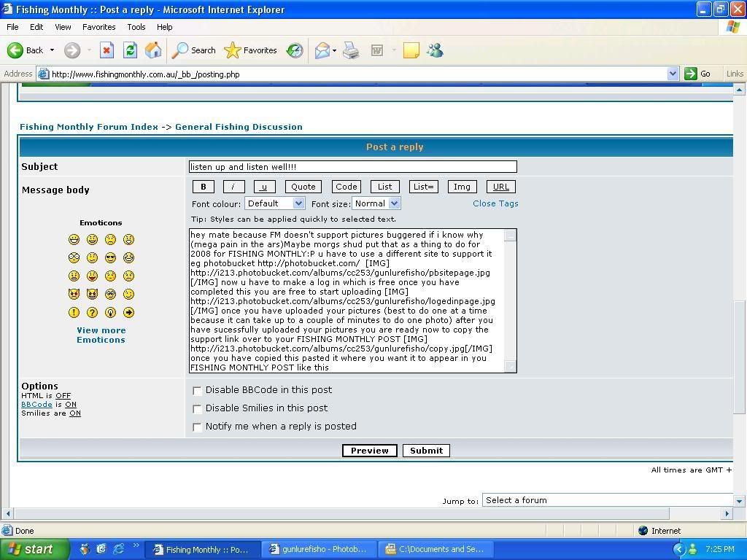The height and width of the screenshot is (560, 747).
Task: Insert the Razz tongue emoticon
Action: (x=93, y=276)
